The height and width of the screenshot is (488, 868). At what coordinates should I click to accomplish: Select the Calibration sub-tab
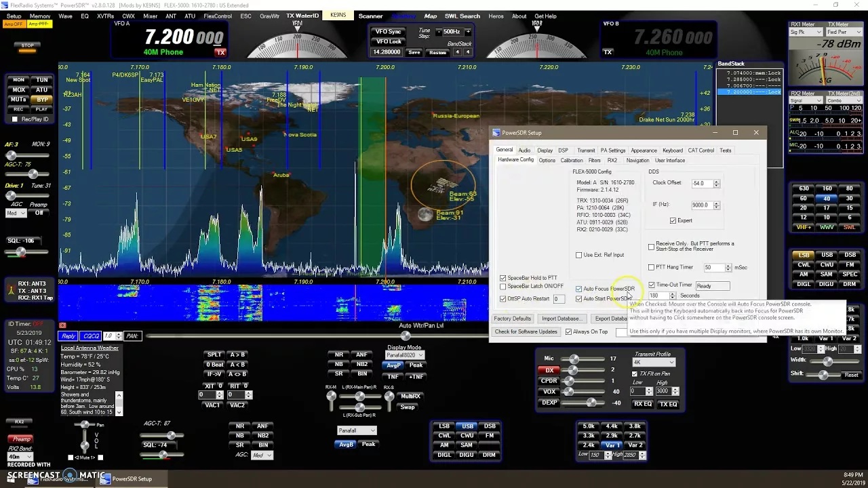571,161
